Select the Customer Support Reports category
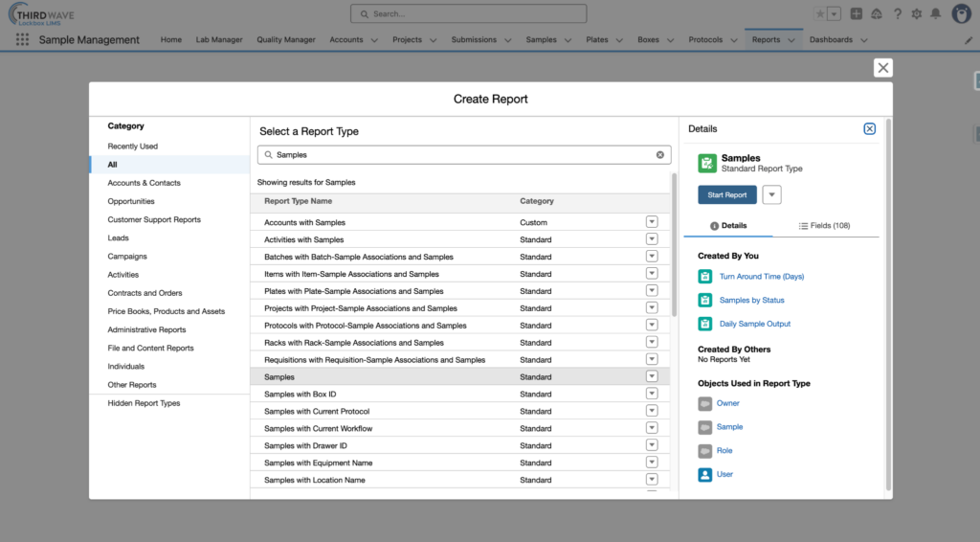The image size is (980, 542). click(x=169, y=219)
